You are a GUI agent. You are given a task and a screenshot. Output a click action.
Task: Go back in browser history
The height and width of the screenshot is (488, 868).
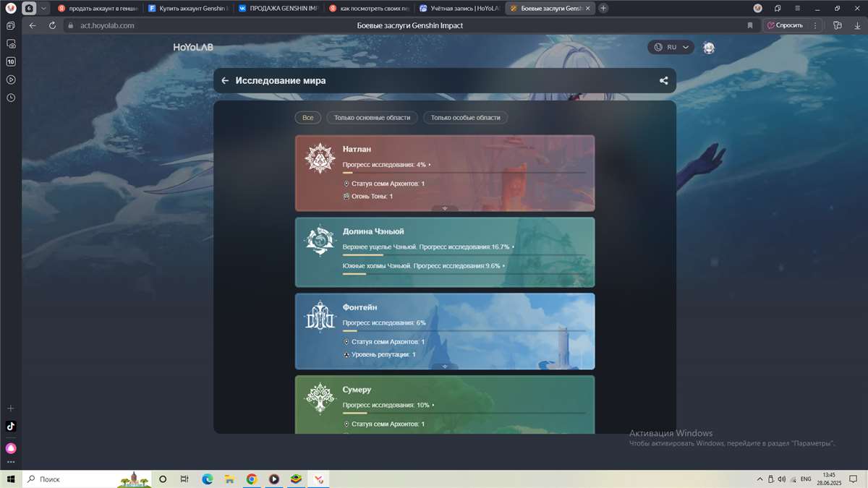pyautogui.click(x=33, y=25)
